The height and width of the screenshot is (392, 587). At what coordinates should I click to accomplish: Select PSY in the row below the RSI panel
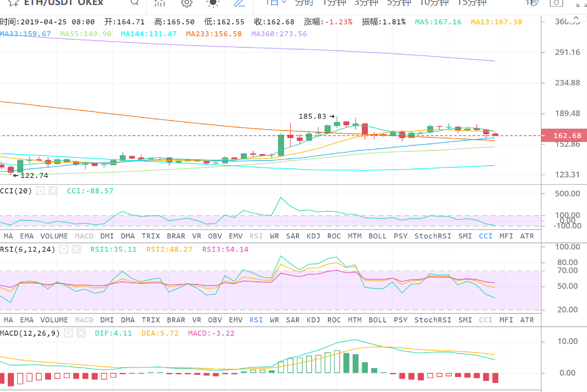point(401,320)
